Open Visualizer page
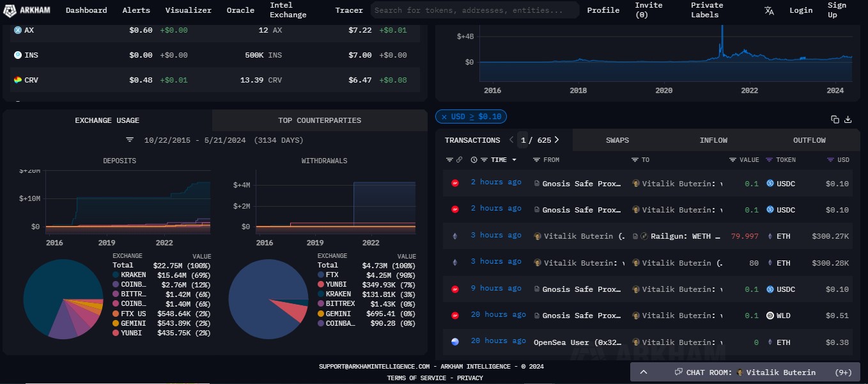 tap(189, 10)
